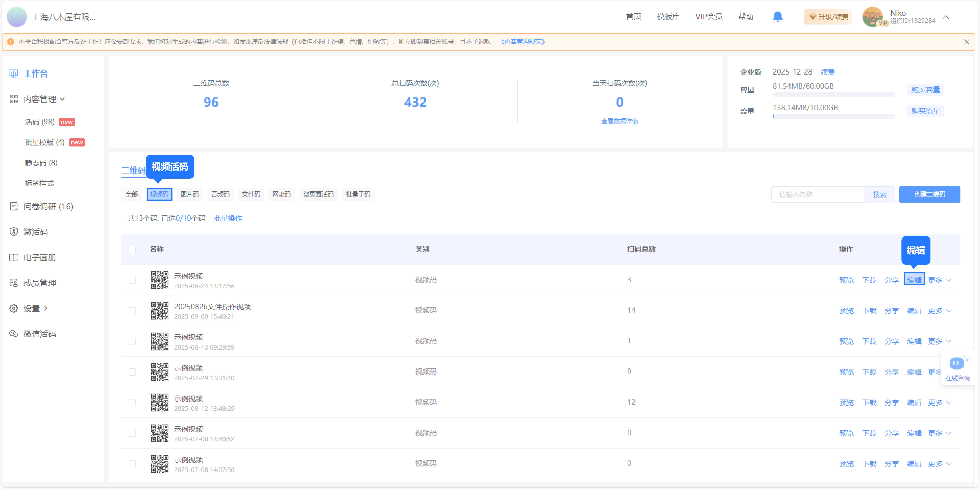Open 更多 dropdown for 20250826文件操作视频 row
The width and height of the screenshot is (980, 489).
[x=939, y=311]
